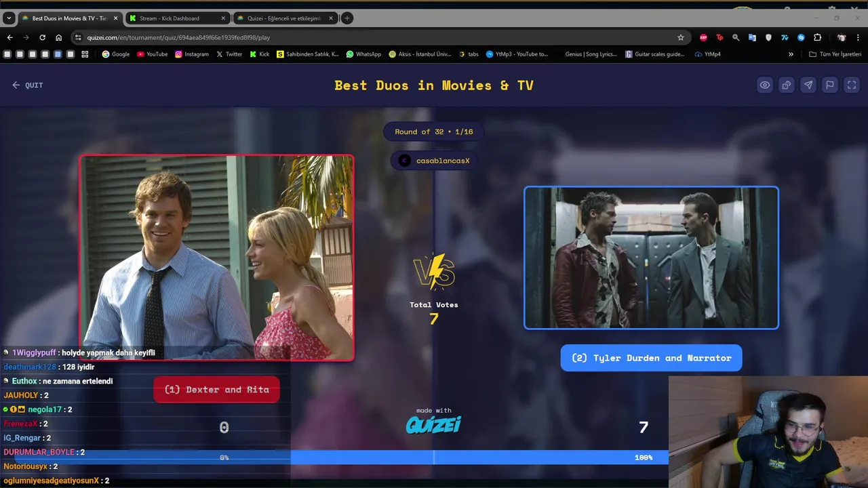Toggle the eye visibility icon in quiz header
The image size is (868, 488).
click(x=765, y=85)
